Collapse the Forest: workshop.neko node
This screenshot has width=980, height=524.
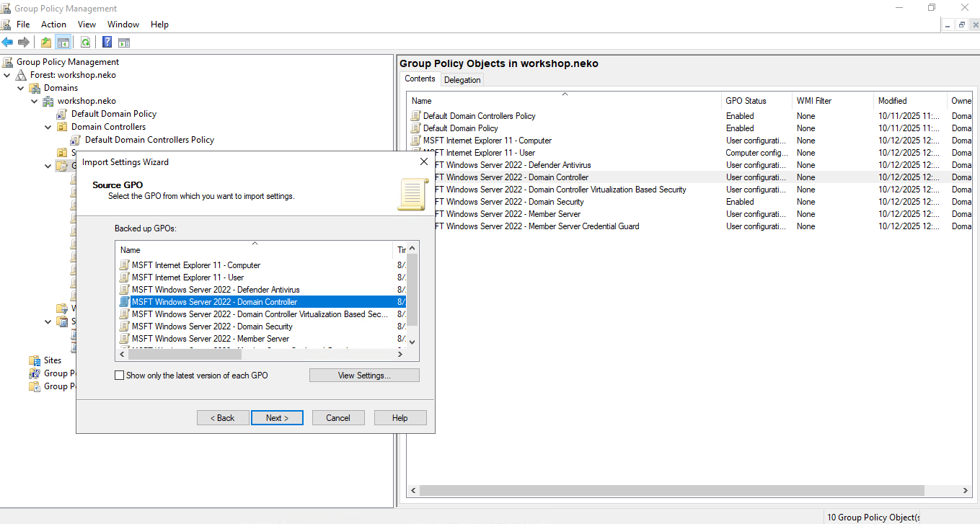click(6, 74)
